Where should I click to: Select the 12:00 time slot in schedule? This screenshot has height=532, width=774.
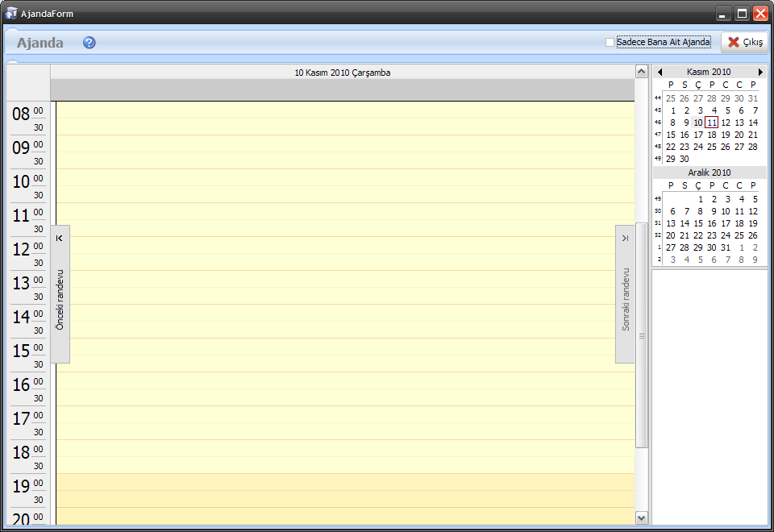click(x=345, y=244)
